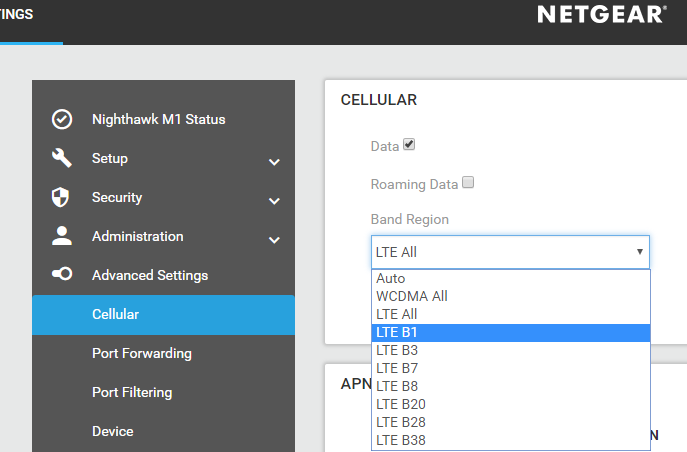This screenshot has height=452, width=687.
Task: Click the Security shield icon
Action: [62, 197]
